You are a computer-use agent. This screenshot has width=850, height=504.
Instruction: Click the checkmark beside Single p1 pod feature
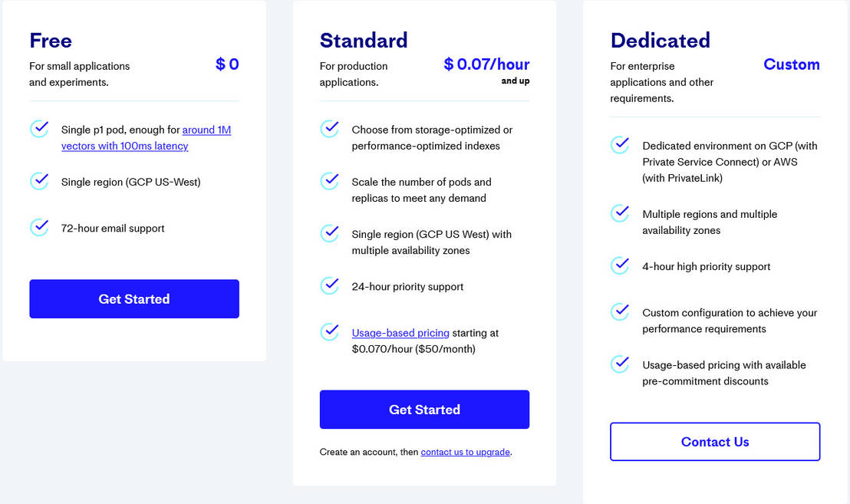tap(39, 128)
